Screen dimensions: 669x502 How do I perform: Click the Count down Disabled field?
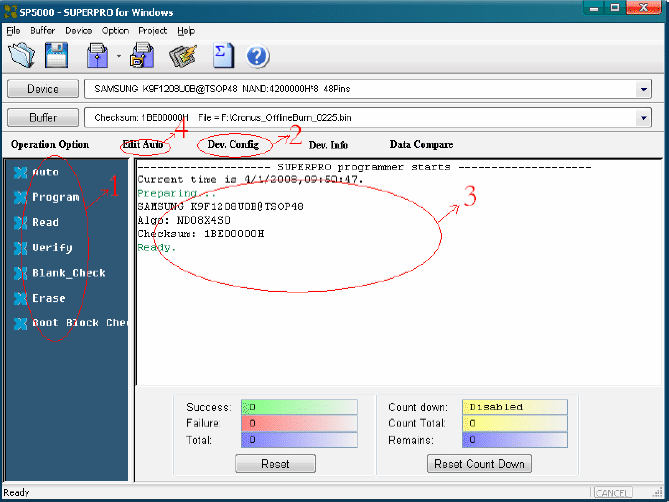point(515,407)
